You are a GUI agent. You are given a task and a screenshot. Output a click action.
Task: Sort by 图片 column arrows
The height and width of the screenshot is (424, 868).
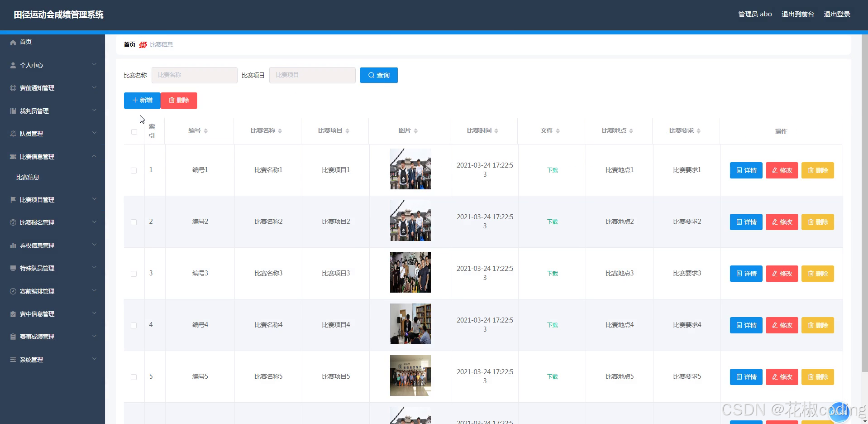coord(416,131)
